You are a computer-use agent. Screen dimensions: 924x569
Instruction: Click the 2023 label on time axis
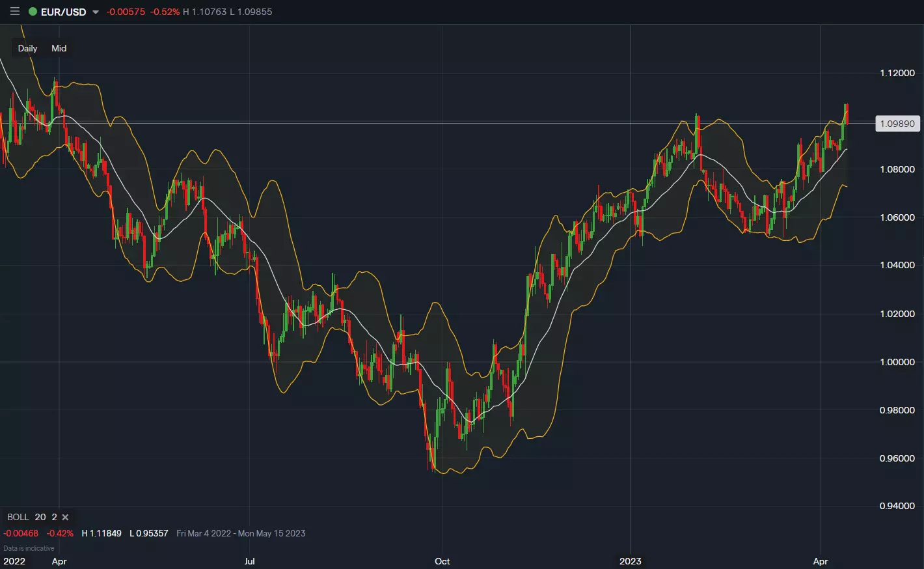click(630, 561)
